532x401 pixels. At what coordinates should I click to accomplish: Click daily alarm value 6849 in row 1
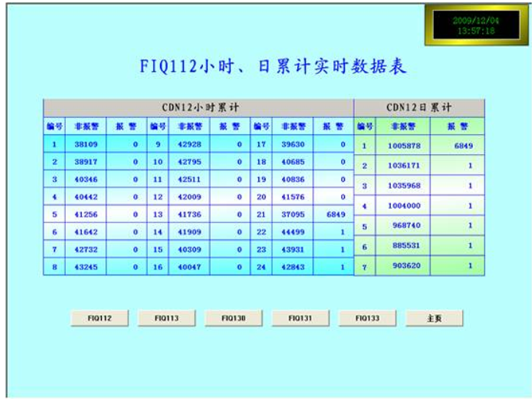460,146
